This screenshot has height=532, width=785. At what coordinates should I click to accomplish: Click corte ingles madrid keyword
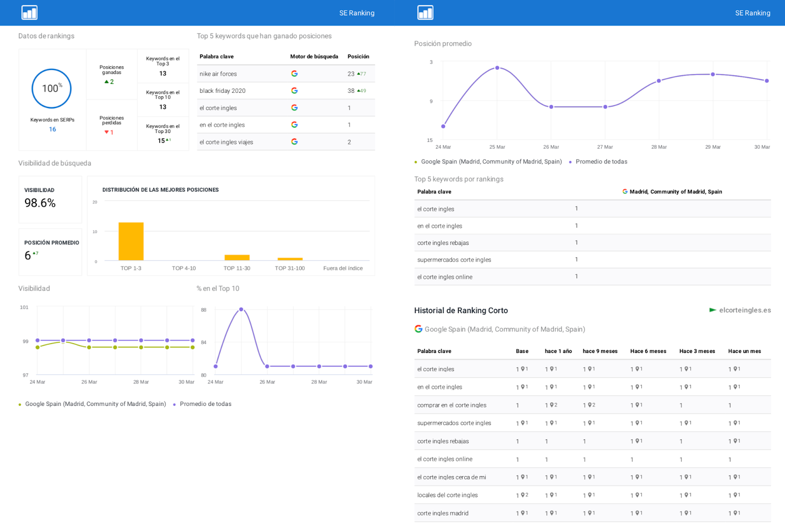[x=443, y=513]
